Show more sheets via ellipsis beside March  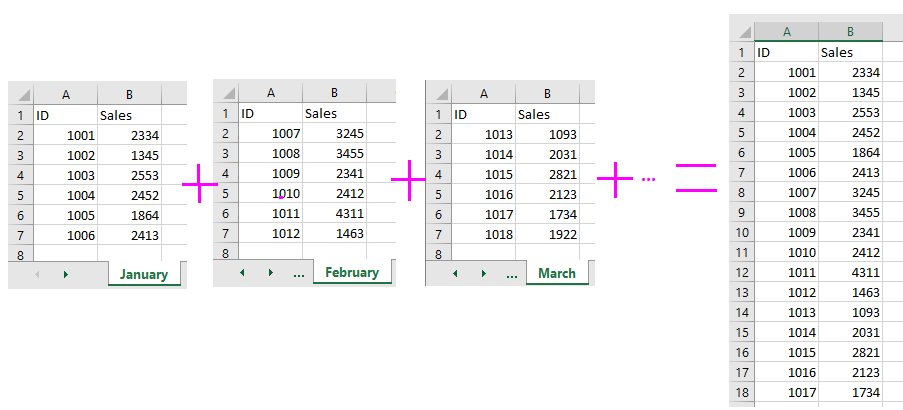(x=511, y=276)
